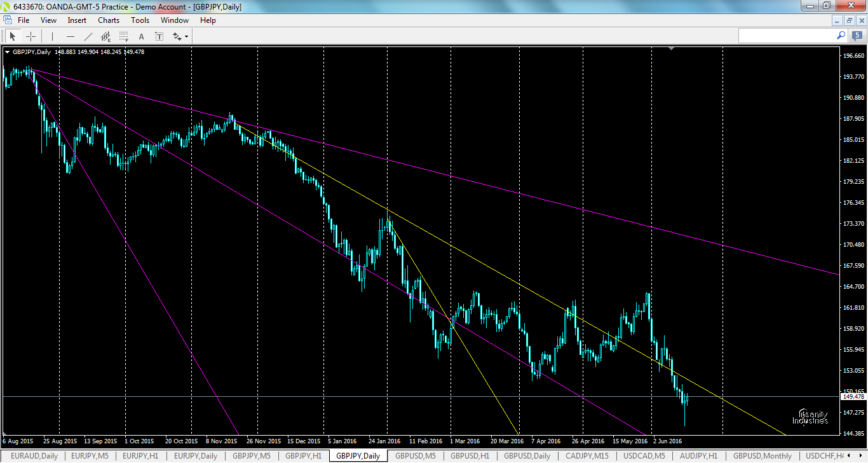Toggle the search magnifier

click(840, 36)
